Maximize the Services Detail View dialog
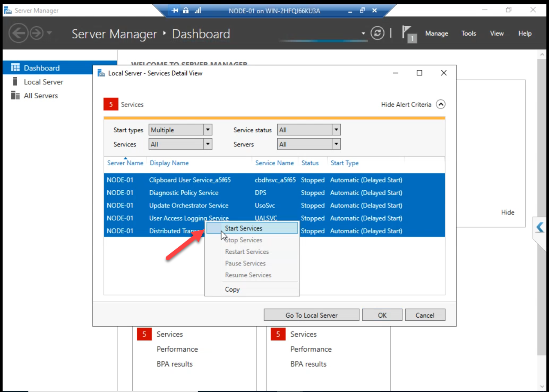Screen dimensions: 549x392 (419, 73)
